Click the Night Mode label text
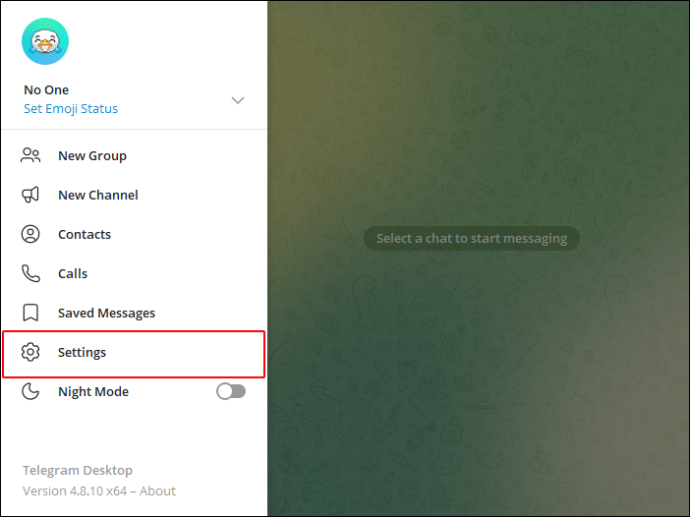Image resolution: width=690 pixels, height=517 pixels. click(93, 392)
